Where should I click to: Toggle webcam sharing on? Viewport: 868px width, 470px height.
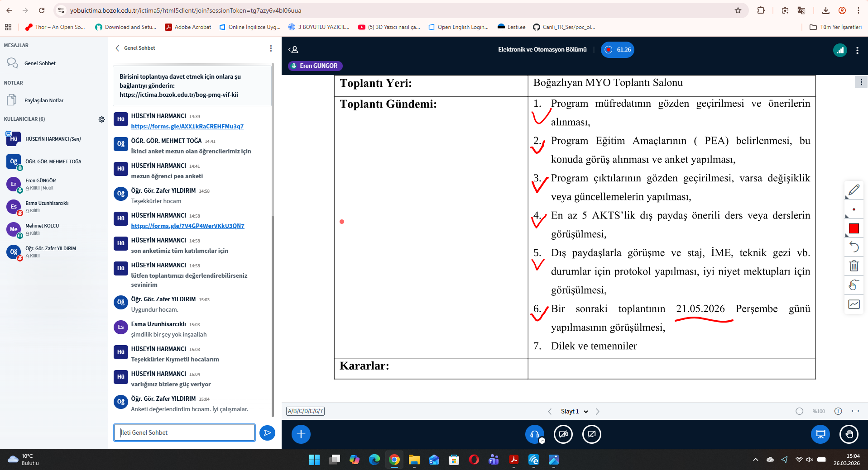click(563, 434)
